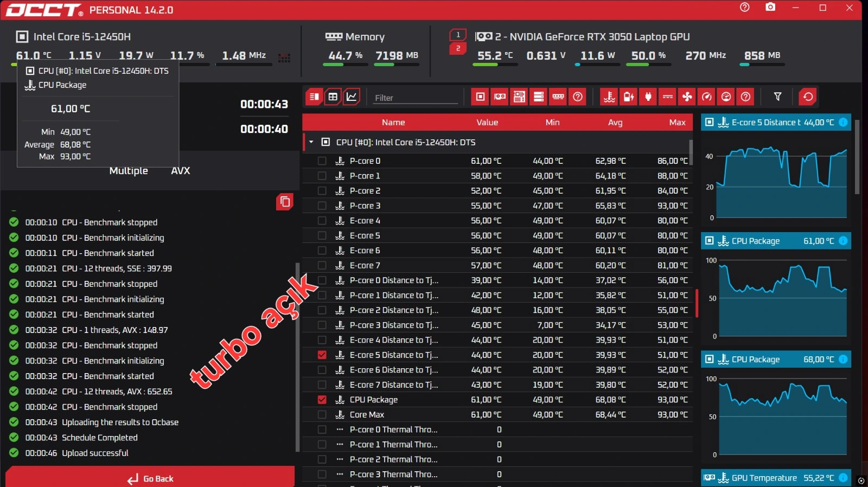Toggle the fan sensor type filter

point(687,97)
